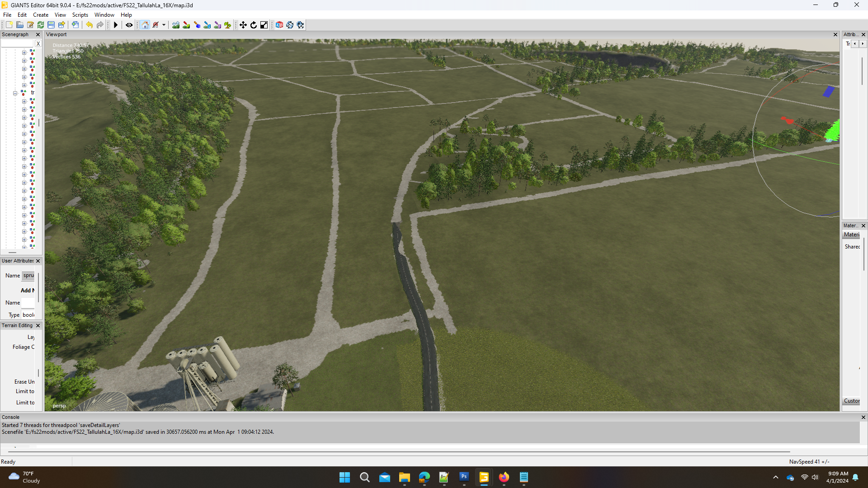
Task: Click the Play game toolbar button
Action: 116,25
